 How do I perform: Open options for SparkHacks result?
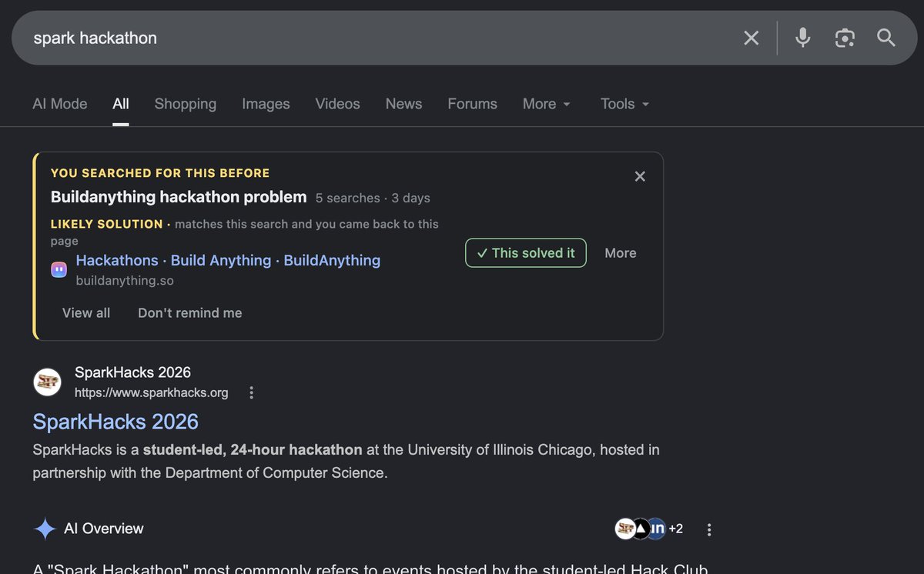pos(251,393)
